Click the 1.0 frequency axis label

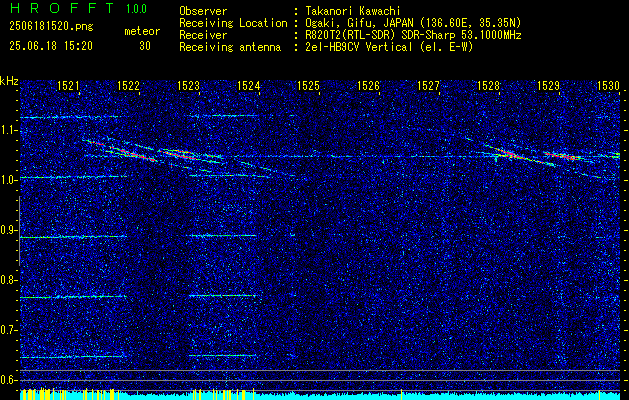[x=8, y=180]
